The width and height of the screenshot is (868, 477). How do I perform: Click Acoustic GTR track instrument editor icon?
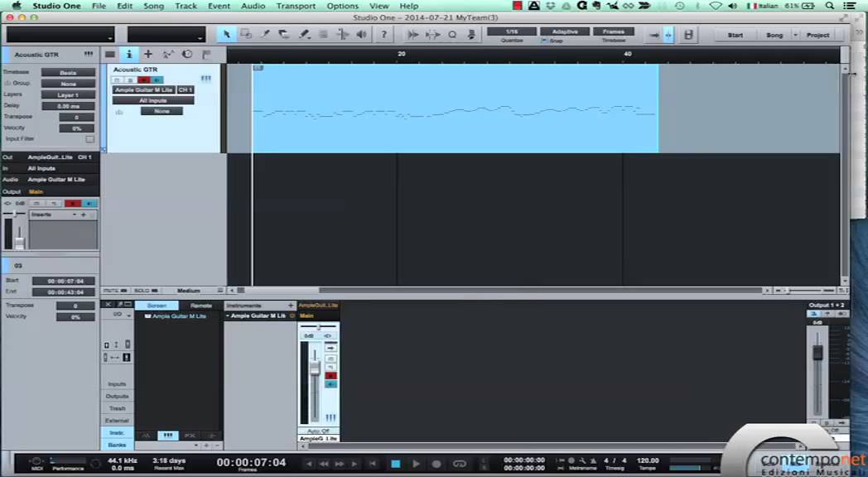[206, 79]
